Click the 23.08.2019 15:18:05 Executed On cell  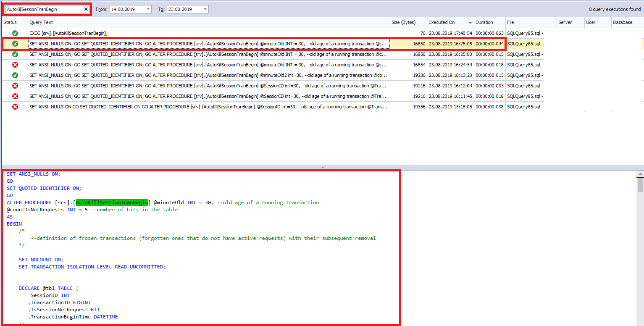point(450,107)
